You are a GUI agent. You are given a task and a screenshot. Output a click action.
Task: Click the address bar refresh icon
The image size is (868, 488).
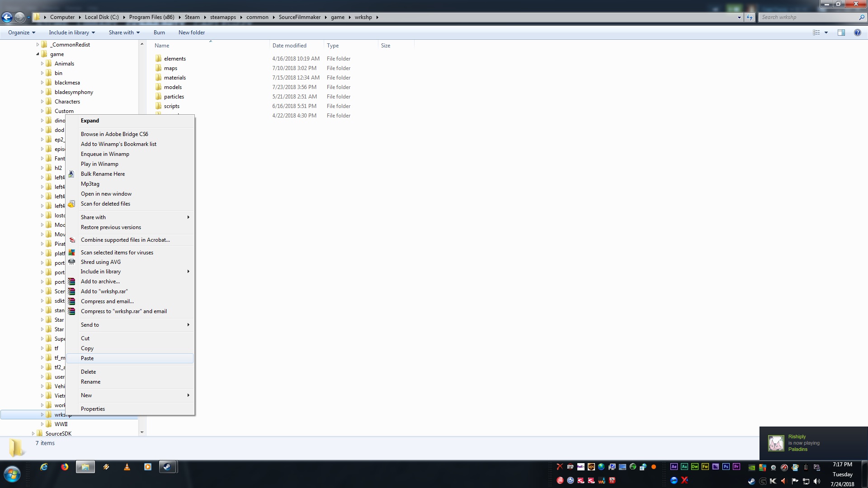tap(750, 18)
